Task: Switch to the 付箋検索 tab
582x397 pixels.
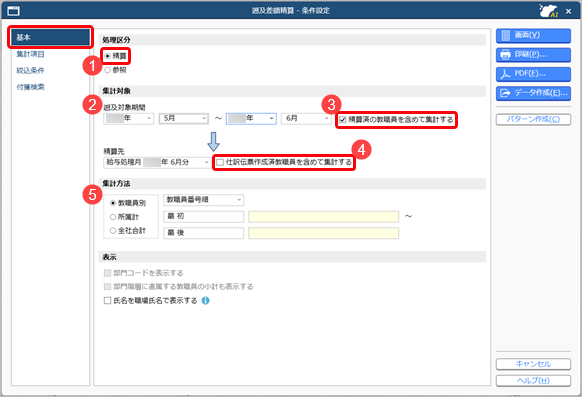Action: pyautogui.click(x=30, y=87)
